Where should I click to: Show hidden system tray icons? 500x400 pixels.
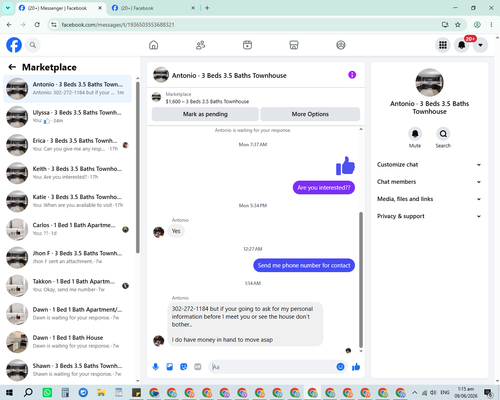pyautogui.click(x=415, y=393)
